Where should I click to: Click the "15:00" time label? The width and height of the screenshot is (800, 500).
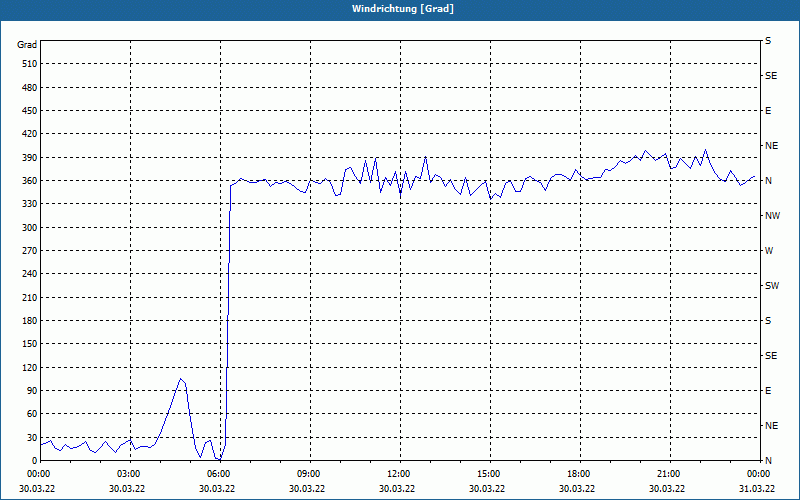pyautogui.click(x=490, y=474)
